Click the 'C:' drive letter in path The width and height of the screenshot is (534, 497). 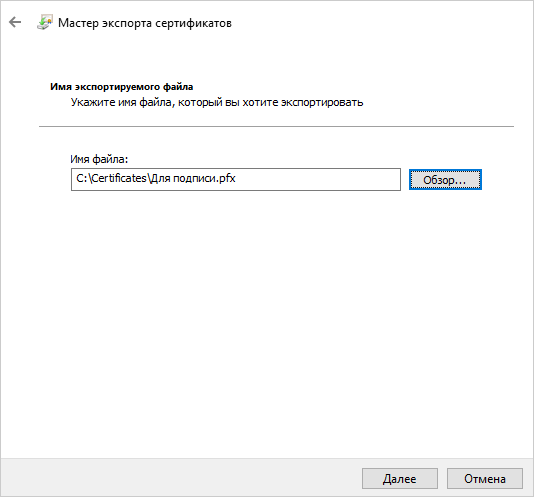tap(82, 178)
